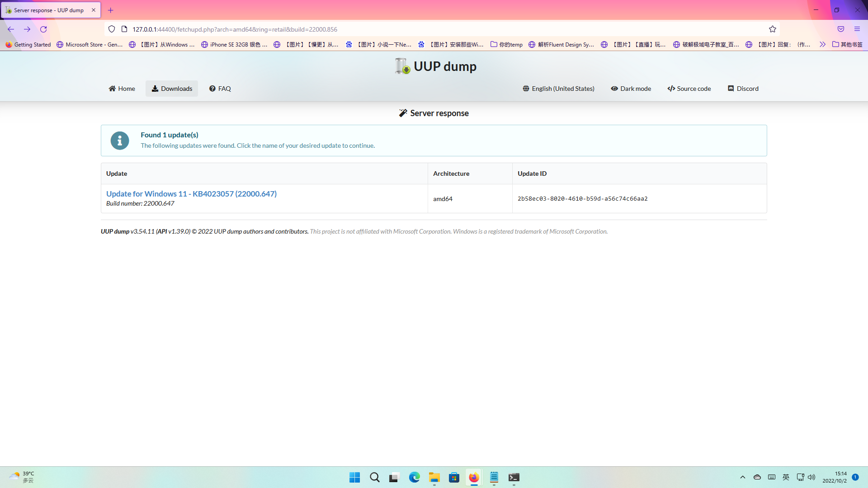Open iPhone SE 32GB bookmark
This screenshot has height=488, width=868.
tap(234, 45)
